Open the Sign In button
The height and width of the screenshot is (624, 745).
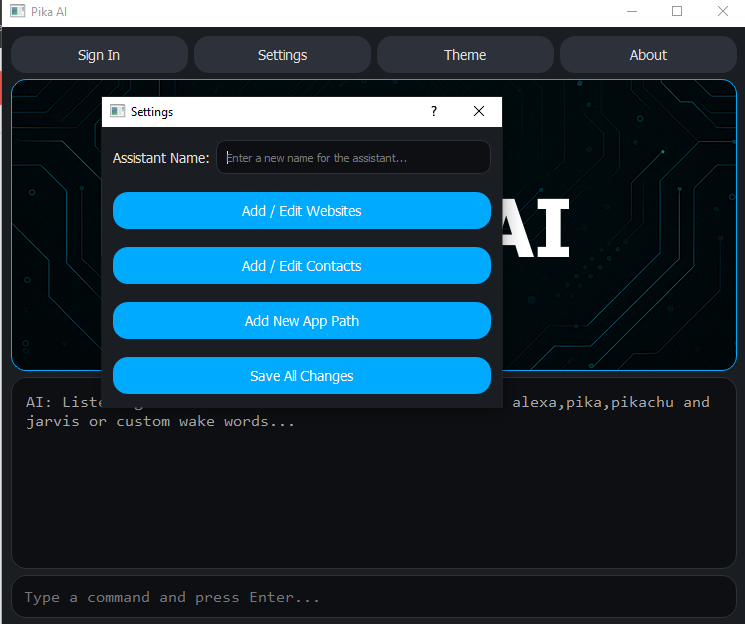tap(99, 55)
